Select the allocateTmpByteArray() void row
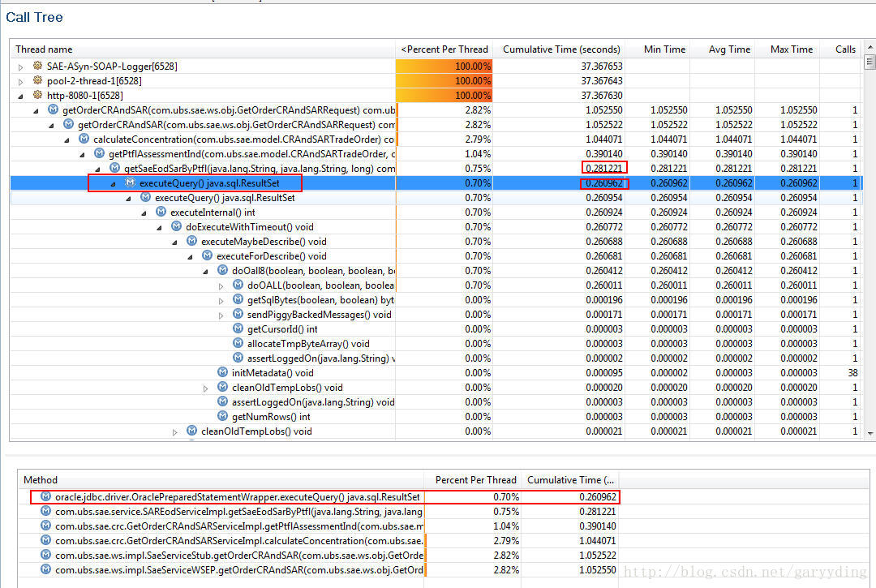This screenshot has height=588, width=876. click(x=436, y=344)
